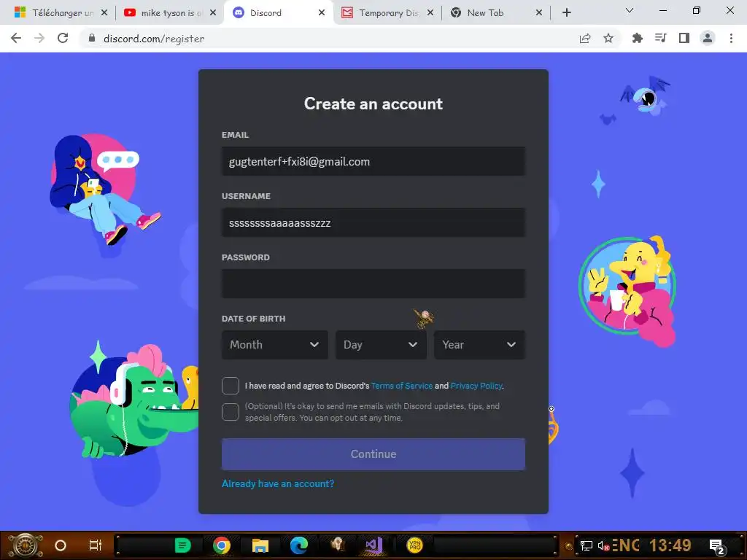747x560 pixels.
Task: Open Microsoft Edge from taskbar
Action: [299, 545]
